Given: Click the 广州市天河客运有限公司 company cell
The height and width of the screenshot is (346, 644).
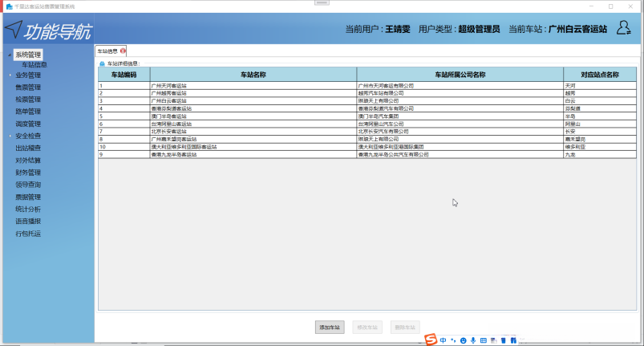Looking at the screenshot, I should point(460,86).
